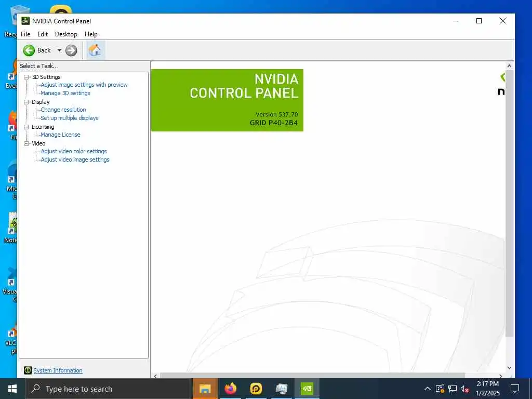Click the horizontal scrollbar thumb

click(x=312, y=376)
